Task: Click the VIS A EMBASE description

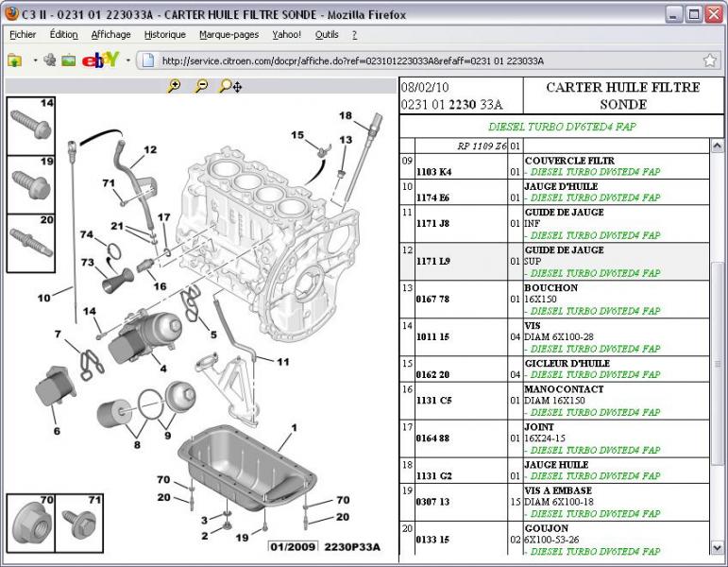Action: pos(558,490)
